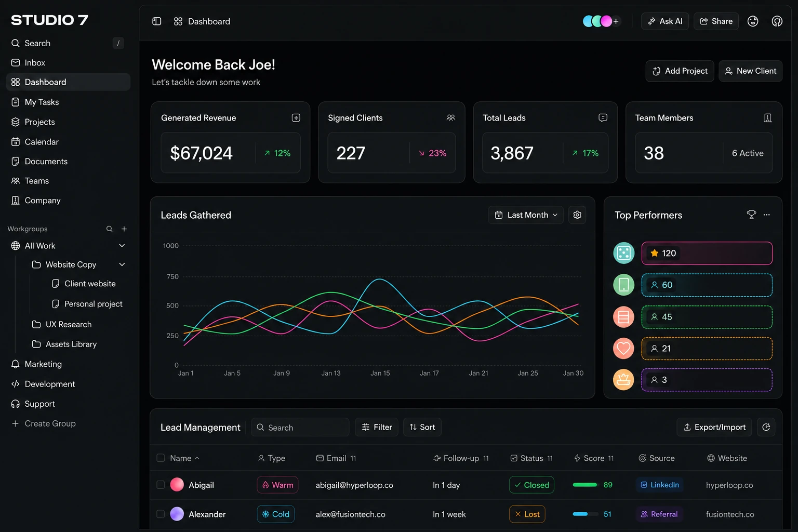This screenshot has width=798, height=532.
Task: Check the box for Abigail row
Action: pos(161,485)
